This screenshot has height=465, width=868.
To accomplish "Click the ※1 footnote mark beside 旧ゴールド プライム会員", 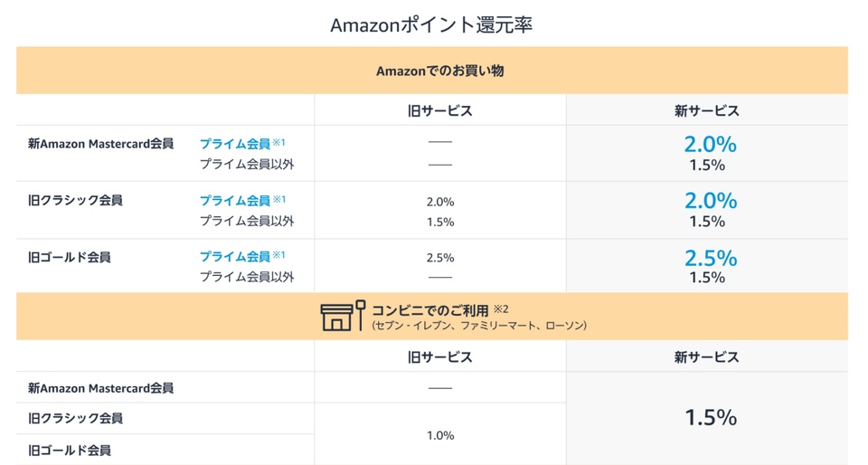I will [x=279, y=254].
